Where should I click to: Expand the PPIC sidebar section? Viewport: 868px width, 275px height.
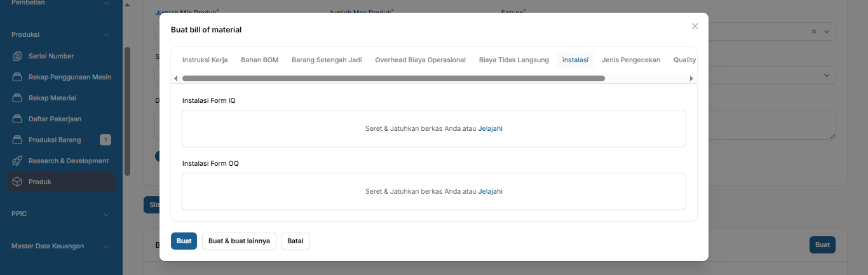[106, 214]
